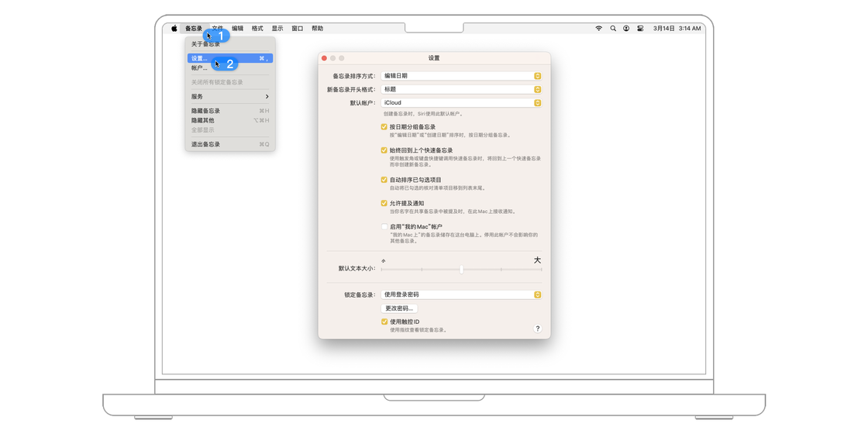The width and height of the screenshot is (868, 434).
Task: Select 退出备忘录 from the menu
Action: coord(206,144)
